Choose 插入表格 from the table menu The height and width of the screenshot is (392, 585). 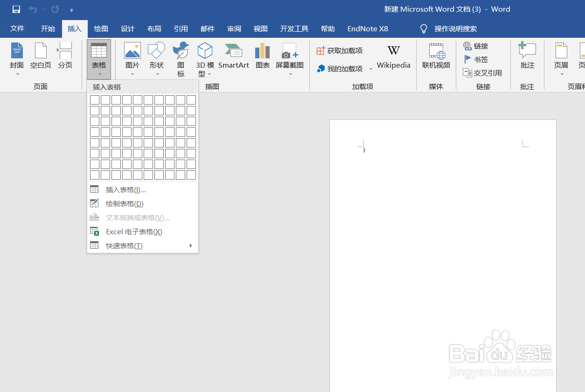click(124, 189)
